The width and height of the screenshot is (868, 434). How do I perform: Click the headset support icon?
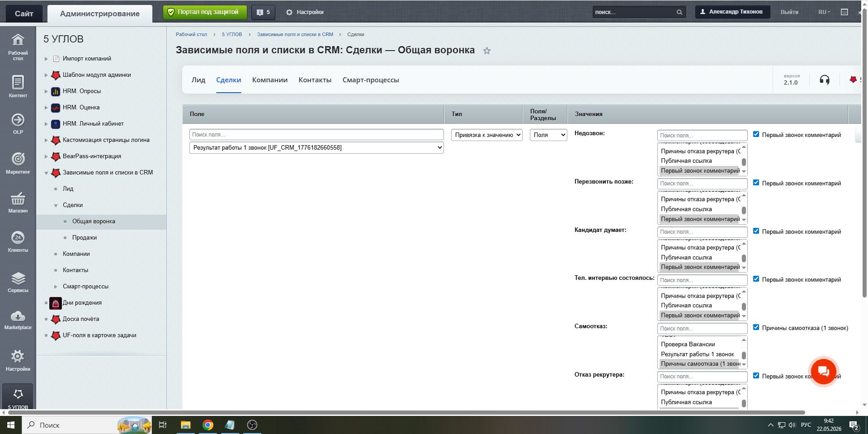coord(825,80)
